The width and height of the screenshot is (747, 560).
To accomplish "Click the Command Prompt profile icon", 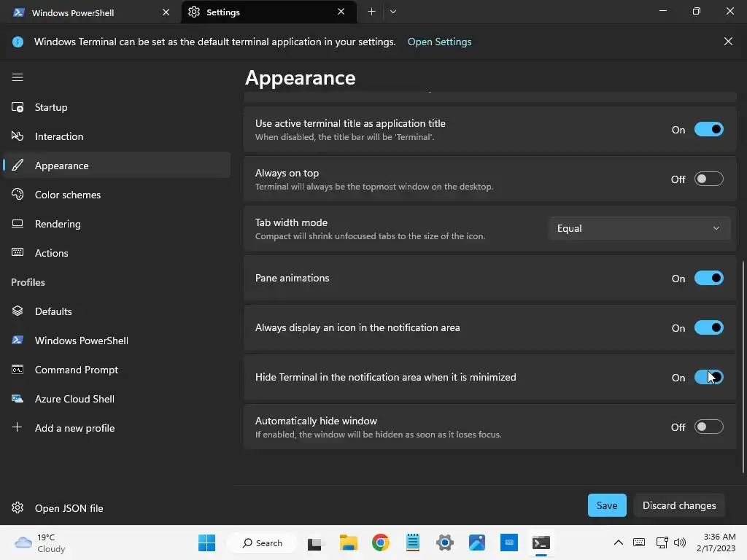I will point(18,370).
